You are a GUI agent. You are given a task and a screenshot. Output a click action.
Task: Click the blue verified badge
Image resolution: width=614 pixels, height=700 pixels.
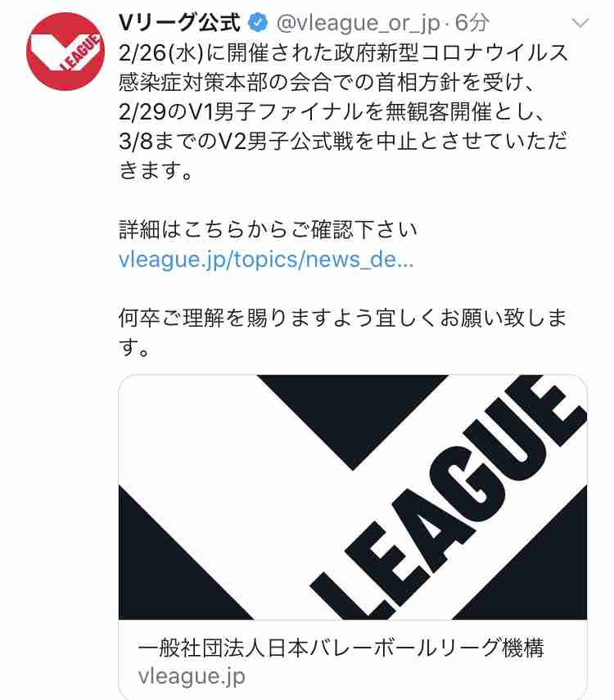coord(258,23)
